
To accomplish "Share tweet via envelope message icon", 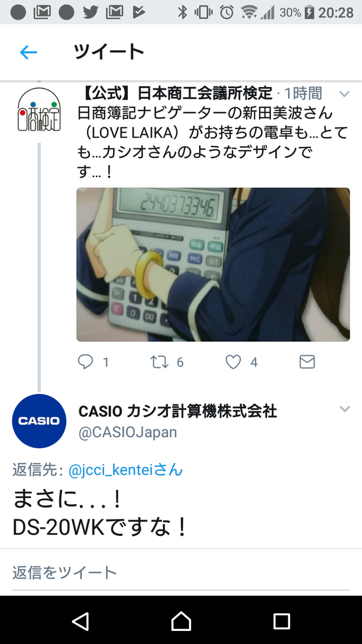I will tap(307, 362).
